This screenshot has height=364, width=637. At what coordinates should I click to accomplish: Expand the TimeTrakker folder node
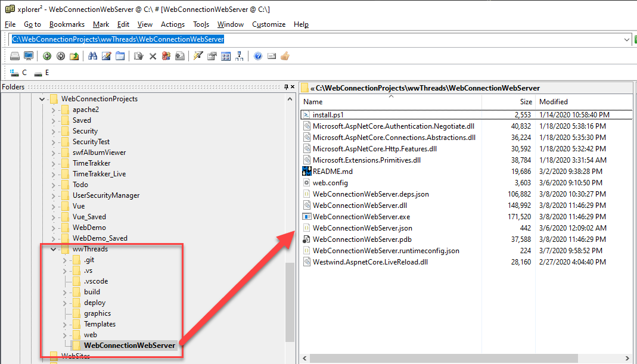[x=53, y=163]
